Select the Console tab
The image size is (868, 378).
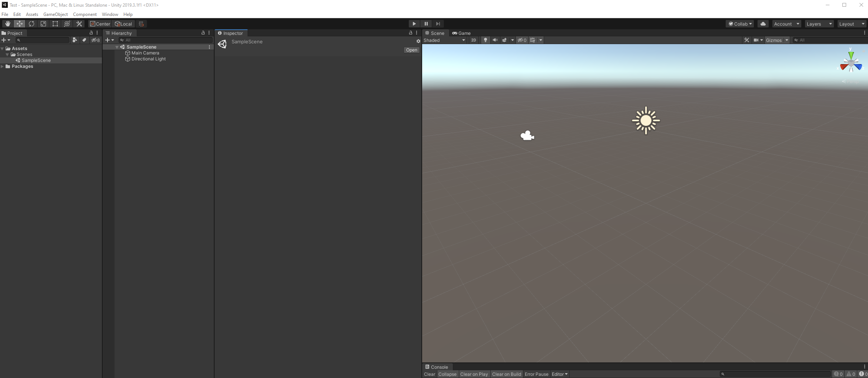437,367
